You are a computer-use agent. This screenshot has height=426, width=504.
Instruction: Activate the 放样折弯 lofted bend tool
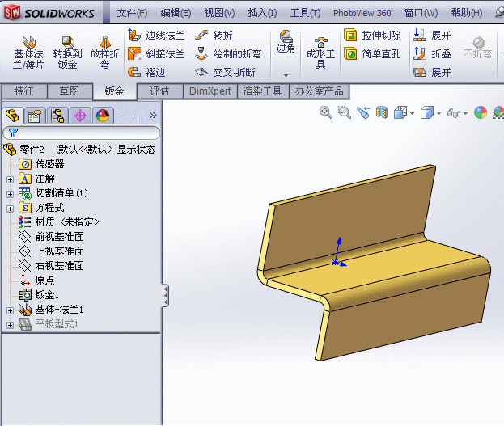(105, 53)
